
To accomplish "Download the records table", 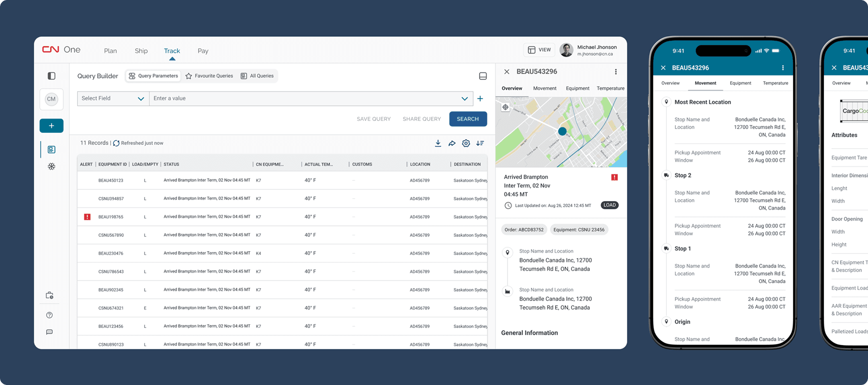I will [438, 143].
